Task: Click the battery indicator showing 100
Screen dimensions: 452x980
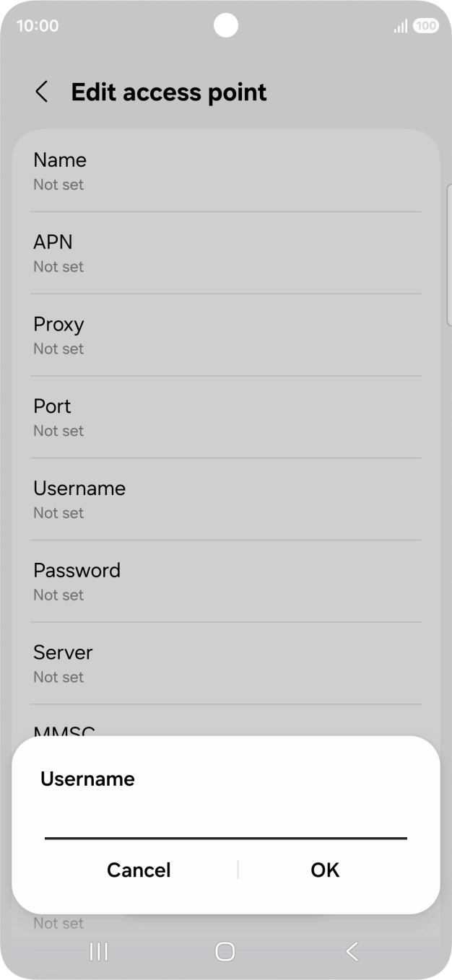Action: tap(426, 25)
